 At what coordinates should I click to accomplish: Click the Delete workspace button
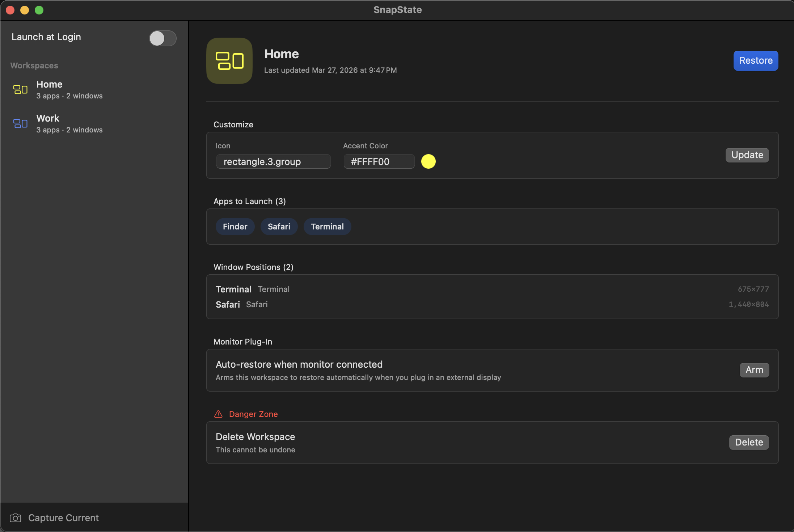(749, 442)
